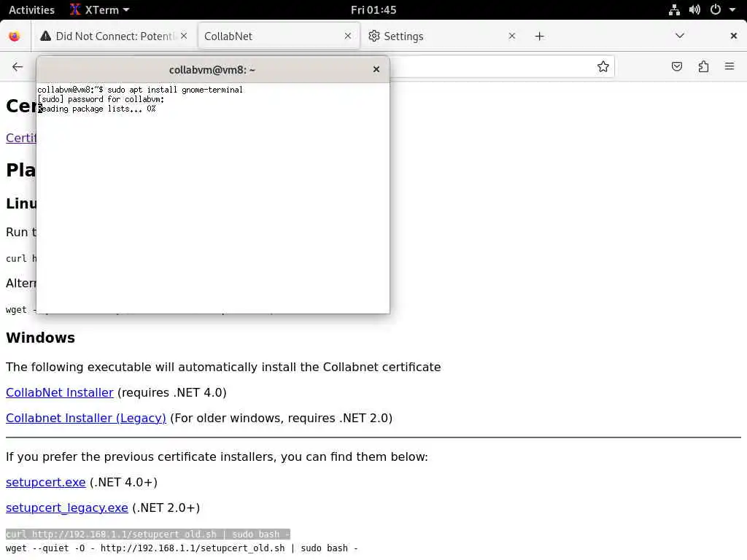The width and height of the screenshot is (747, 560).
Task: Bookmark this page with the star icon
Action: (x=603, y=66)
